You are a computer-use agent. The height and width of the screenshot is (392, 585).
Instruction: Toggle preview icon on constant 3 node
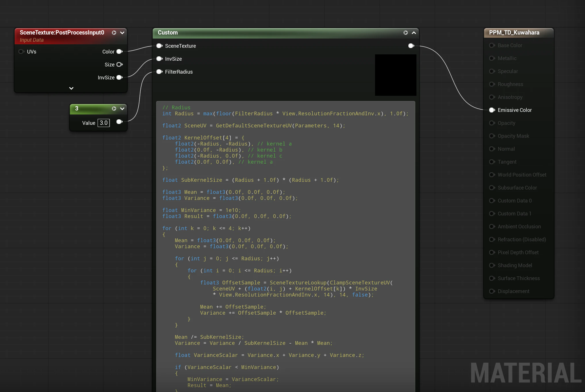(114, 109)
